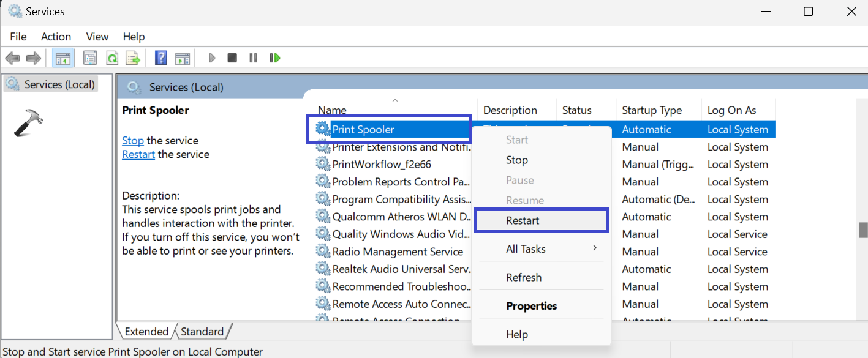Toggle the Show/Hide Action Pane toolbar icon

click(x=183, y=58)
